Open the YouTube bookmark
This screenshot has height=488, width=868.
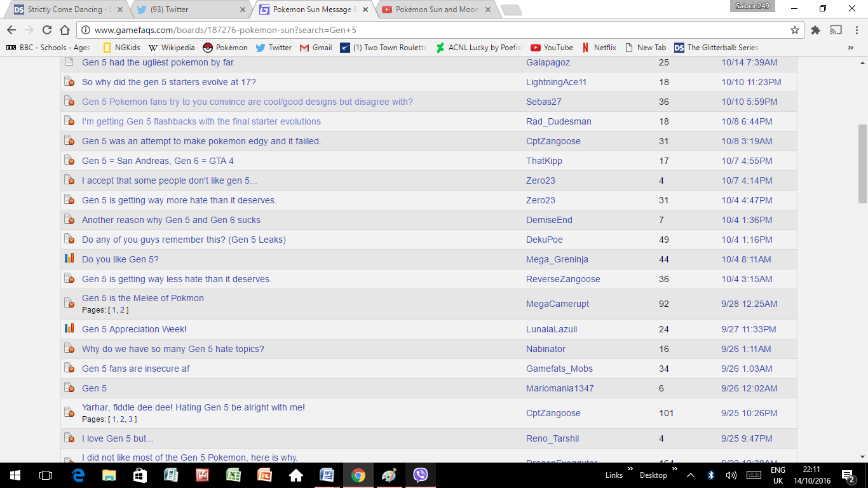552,48
